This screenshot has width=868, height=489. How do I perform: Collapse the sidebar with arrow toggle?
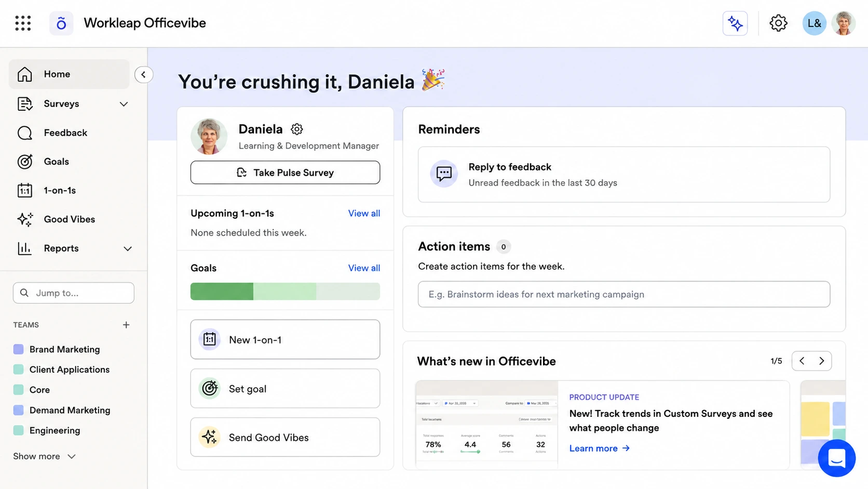pos(143,74)
